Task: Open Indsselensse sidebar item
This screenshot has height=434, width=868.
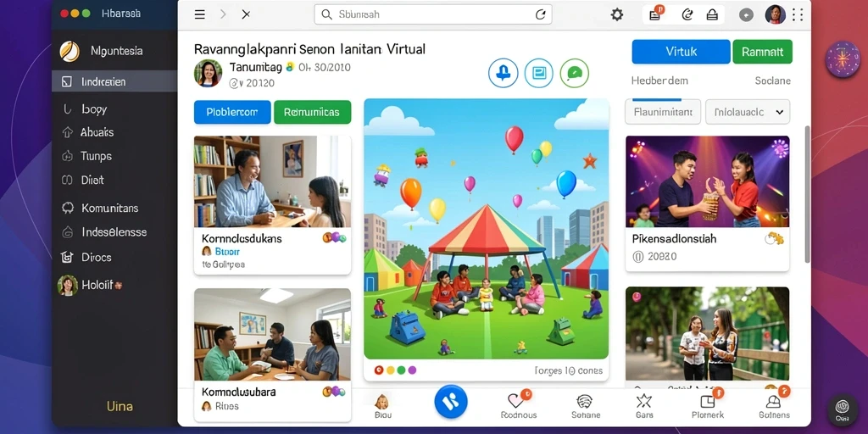Action: pyautogui.click(x=114, y=232)
